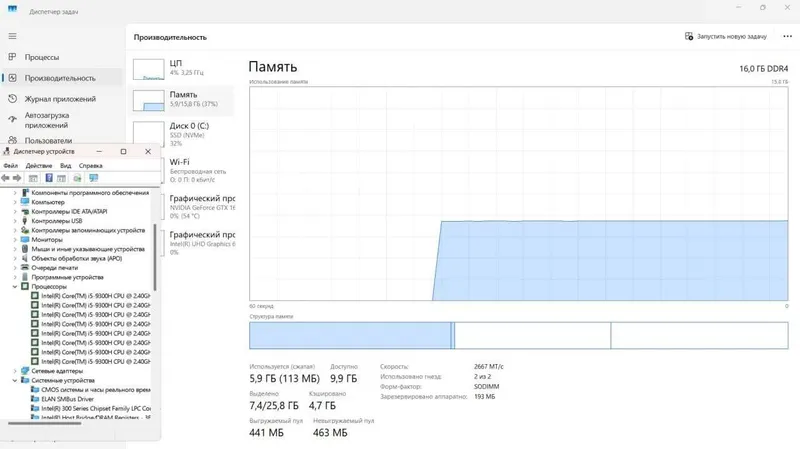The height and width of the screenshot is (449, 800).
Task: Click the action pane icon after Help
Action: [x=61, y=178]
